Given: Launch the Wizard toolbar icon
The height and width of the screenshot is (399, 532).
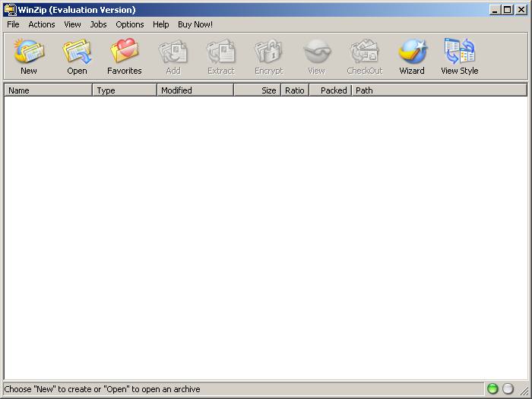Looking at the screenshot, I should (x=412, y=51).
